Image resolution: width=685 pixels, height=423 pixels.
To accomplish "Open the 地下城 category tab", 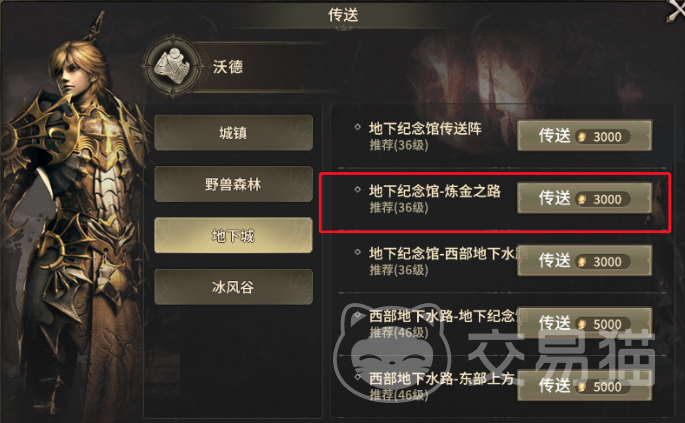I will click(233, 236).
